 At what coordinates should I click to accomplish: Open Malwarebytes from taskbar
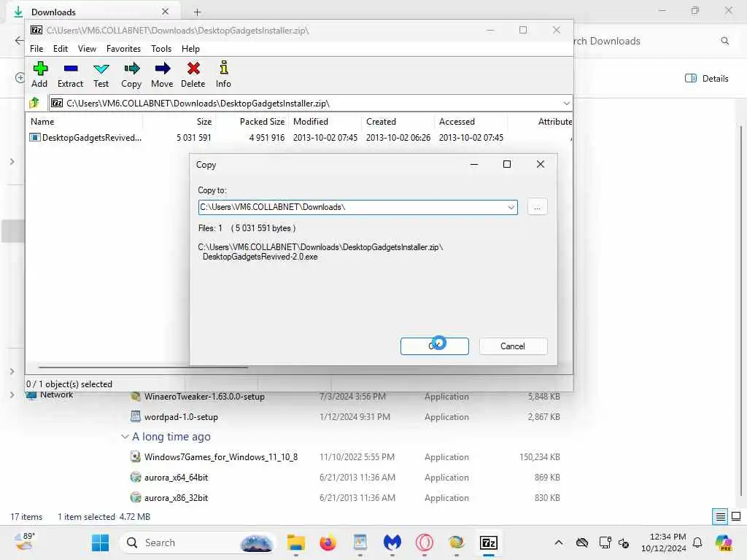(x=392, y=542)
